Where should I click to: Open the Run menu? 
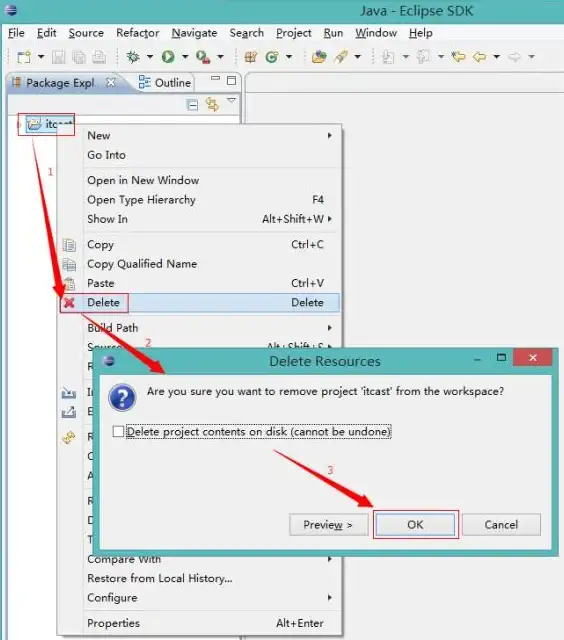point(333,33)
